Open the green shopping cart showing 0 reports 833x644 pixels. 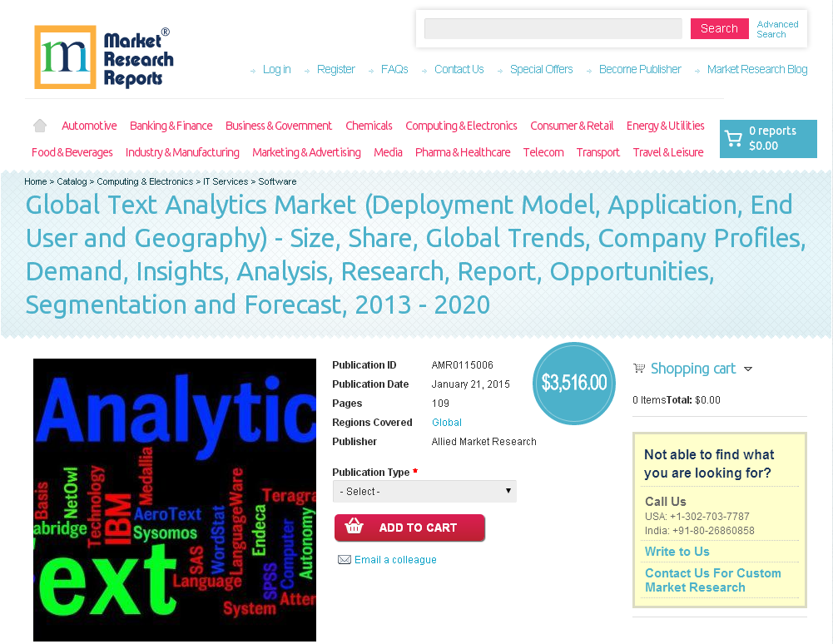point(767,138)
